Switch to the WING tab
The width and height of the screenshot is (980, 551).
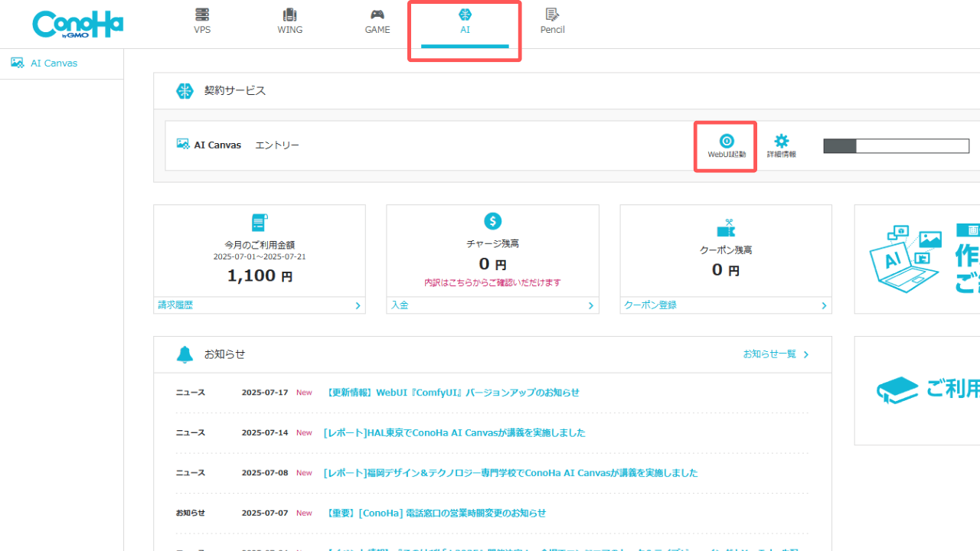(289, 21)
